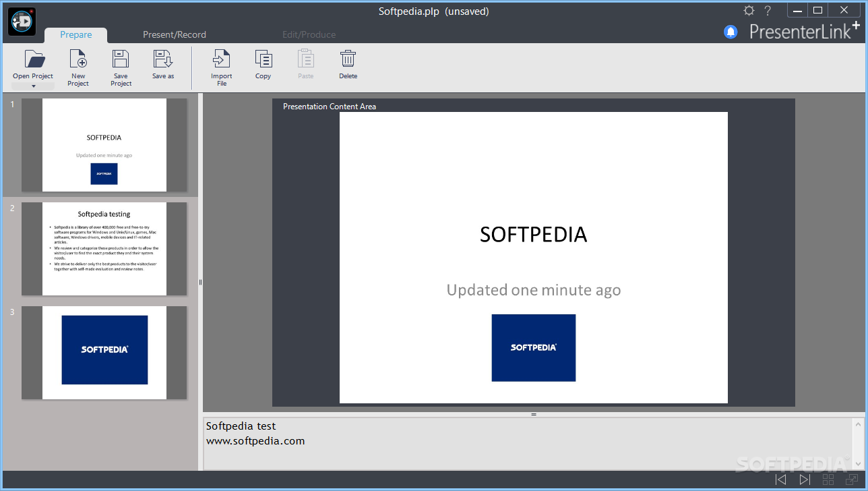Minimize the PresenterLink window
The height and width of the screenshot is (491, 868).
point(797,10)
